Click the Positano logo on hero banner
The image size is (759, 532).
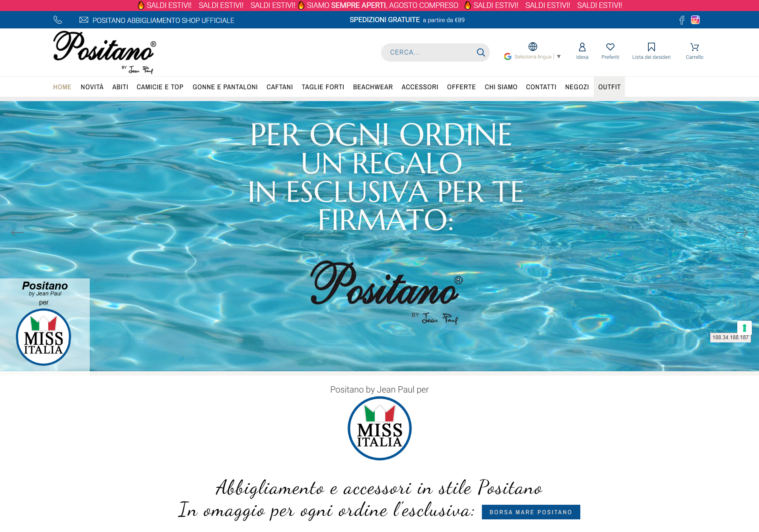click(386, 292)
